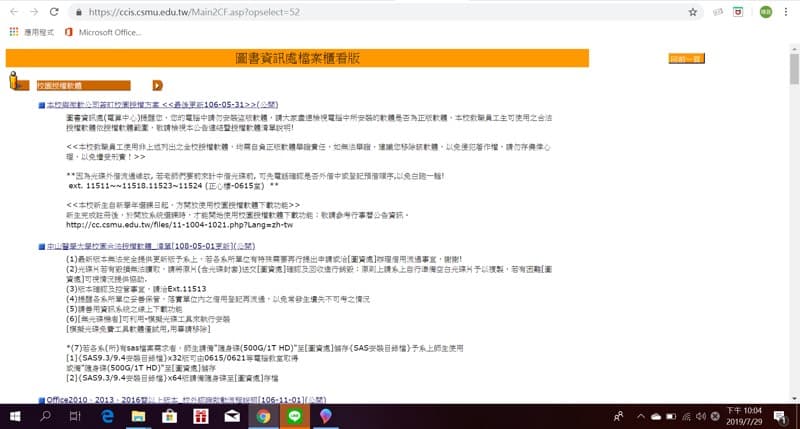Open the Microsoft Office bookmark

click(x=103, y=32)
